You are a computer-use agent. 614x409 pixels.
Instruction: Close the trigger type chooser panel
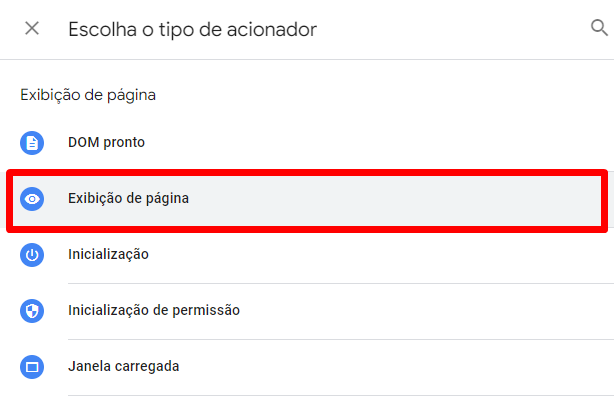pos(32,28)
